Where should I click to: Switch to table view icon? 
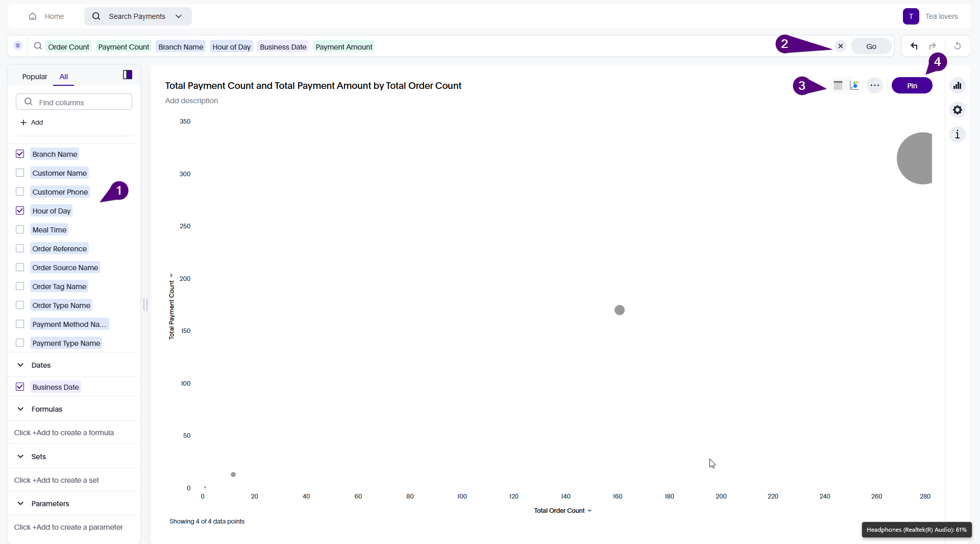tap(838, 85)
